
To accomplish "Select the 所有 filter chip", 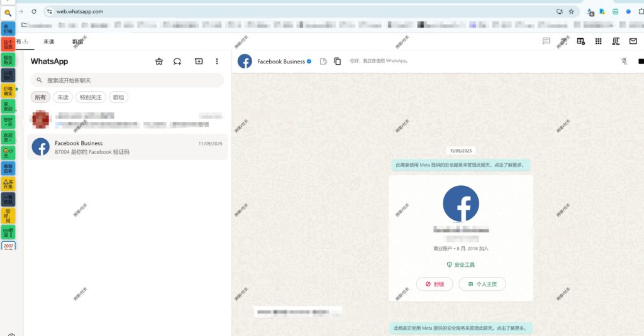I will coord(40,97).
